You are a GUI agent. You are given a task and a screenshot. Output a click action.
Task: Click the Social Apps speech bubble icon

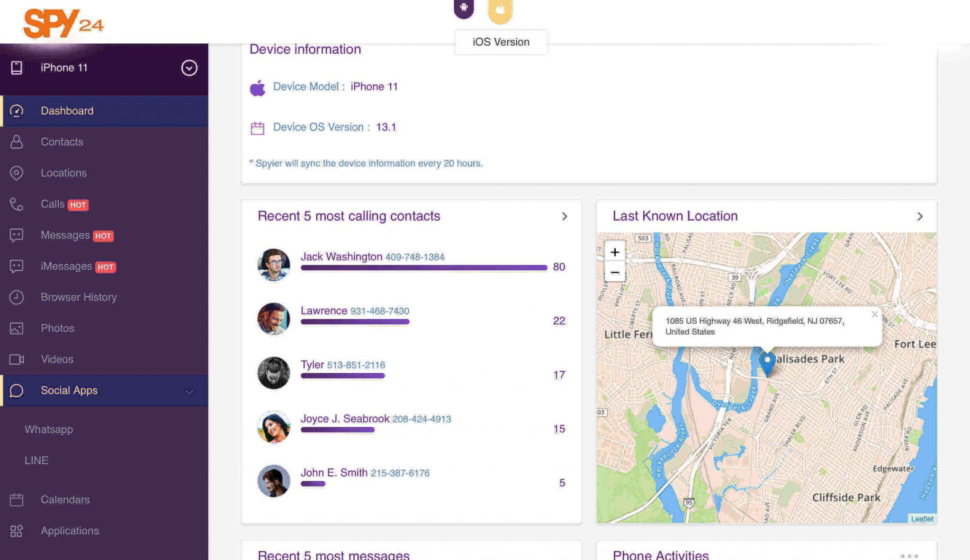[17, 391]
